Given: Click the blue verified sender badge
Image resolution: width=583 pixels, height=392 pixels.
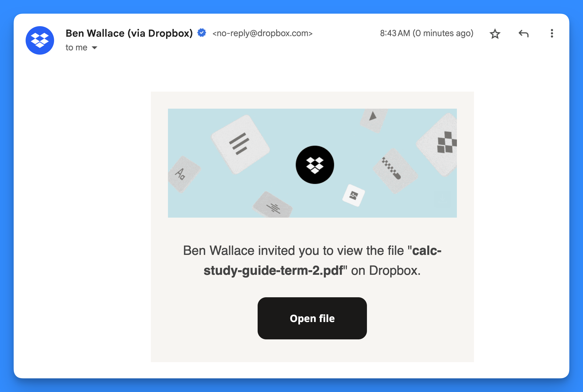Looking at the screenshot, I should pos(202,33).
